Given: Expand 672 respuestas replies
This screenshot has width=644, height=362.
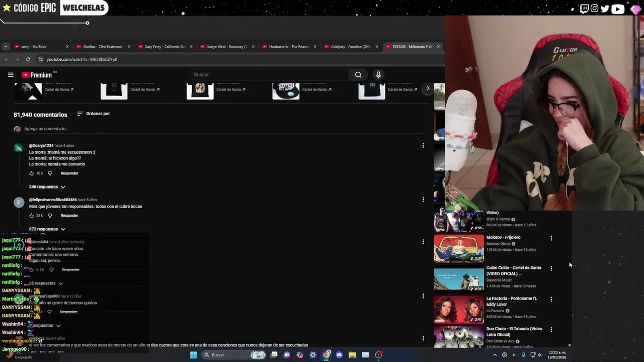Looking at the screenshot, I should 47,229.
